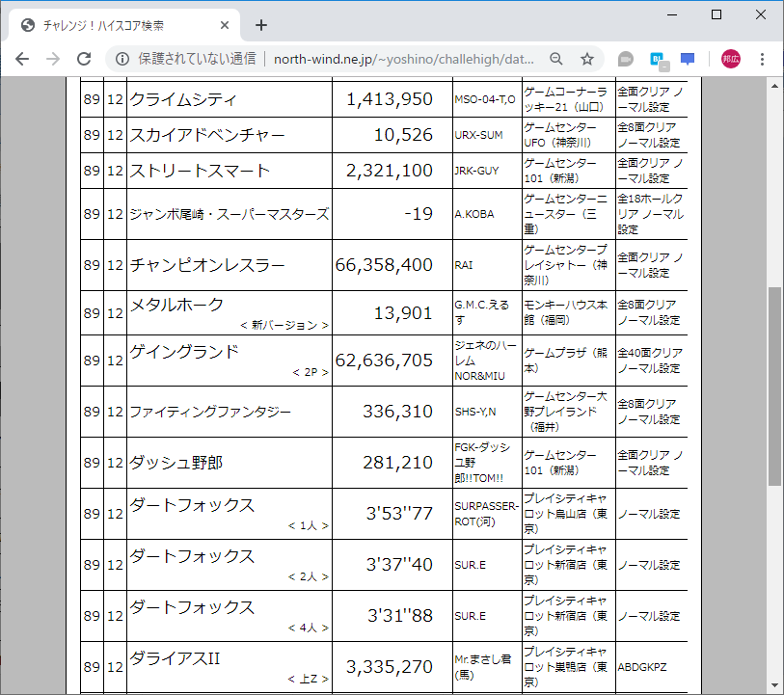The width and height of the screenshot is (784, 695).
Task: Click the address bar URL field
Action: point(386,59)
